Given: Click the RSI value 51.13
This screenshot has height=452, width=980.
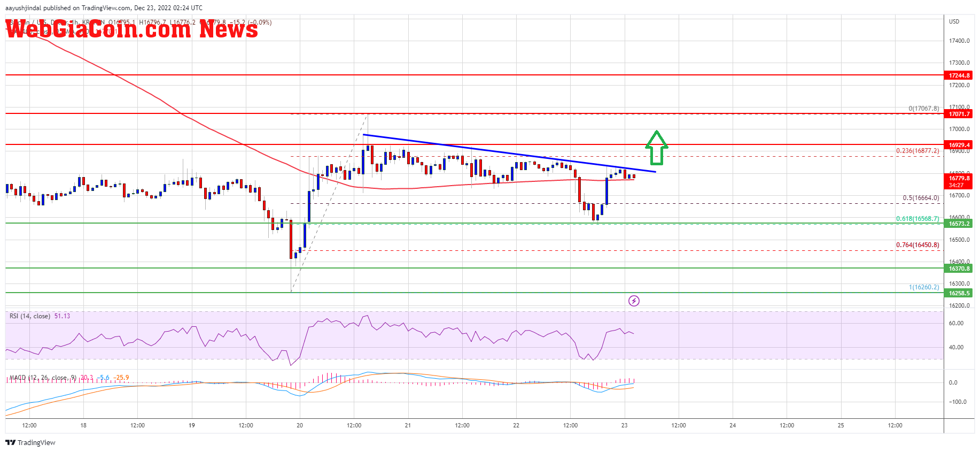Looking at the screenshot, I should tap(62, 316).
